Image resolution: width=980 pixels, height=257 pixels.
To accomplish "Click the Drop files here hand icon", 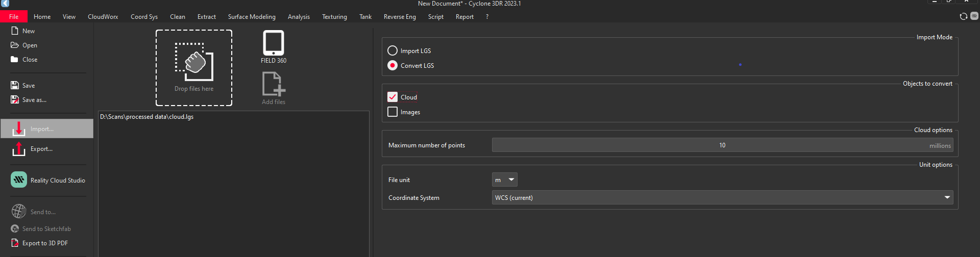I will pyautogui.click(x=194, y=62).
